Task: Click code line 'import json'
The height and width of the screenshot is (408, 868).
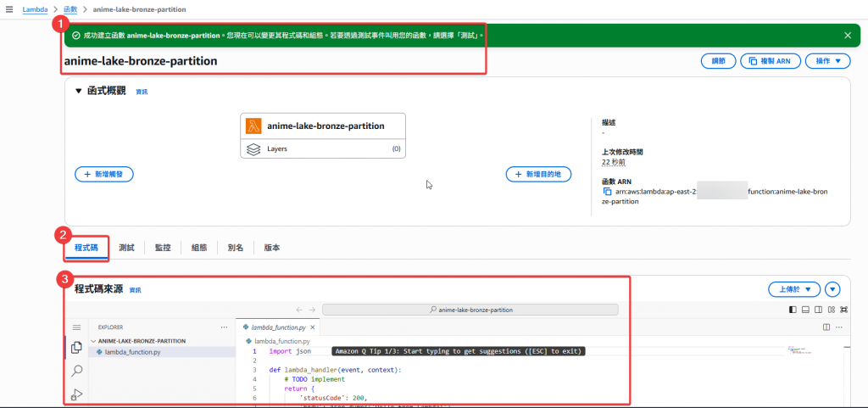Action: pos(290,351)
